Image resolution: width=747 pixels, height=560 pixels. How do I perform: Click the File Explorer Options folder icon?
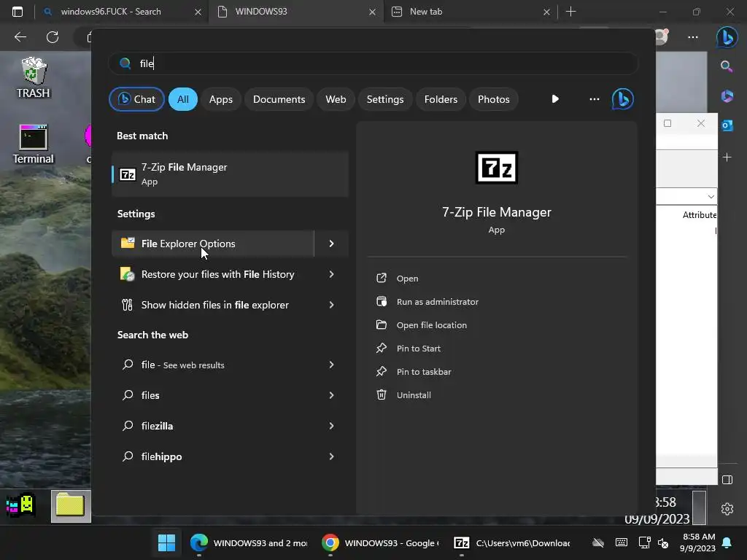[127, 244]
